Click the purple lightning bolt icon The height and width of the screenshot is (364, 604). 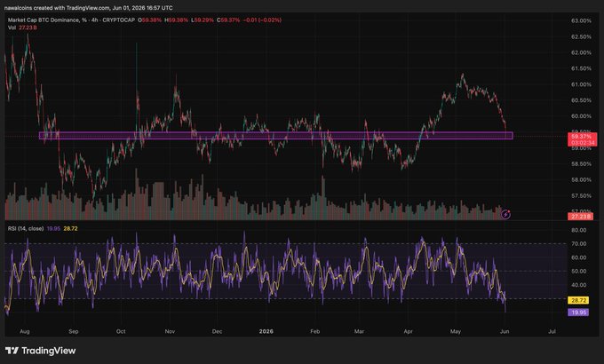point(505,215)
